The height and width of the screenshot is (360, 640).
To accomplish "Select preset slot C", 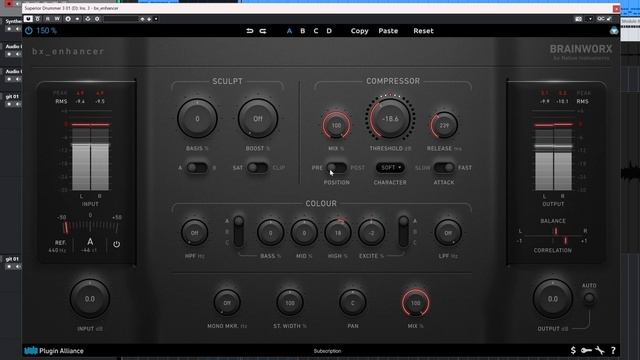I will 316,31.
